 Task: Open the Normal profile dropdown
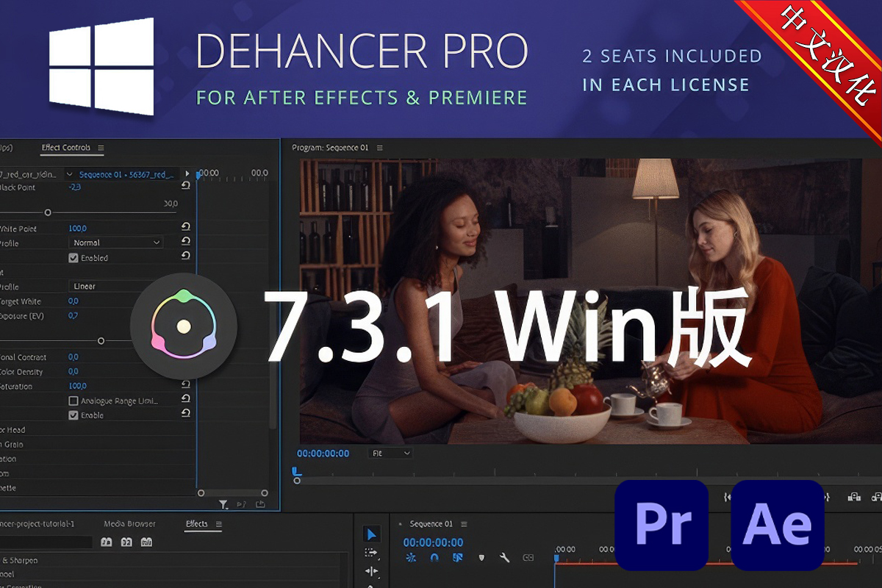[x=116, y=243]
